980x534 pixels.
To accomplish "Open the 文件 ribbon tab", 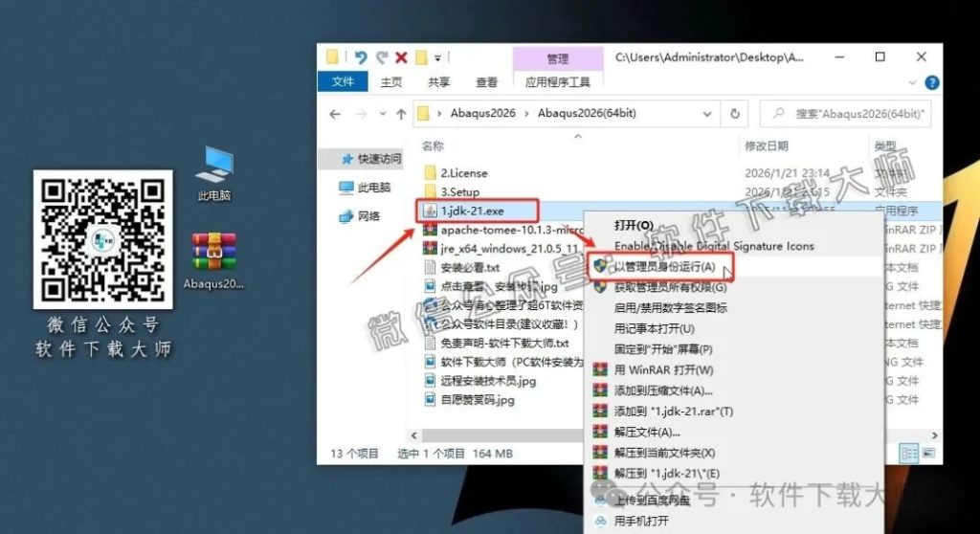I will tap(343, 82).
